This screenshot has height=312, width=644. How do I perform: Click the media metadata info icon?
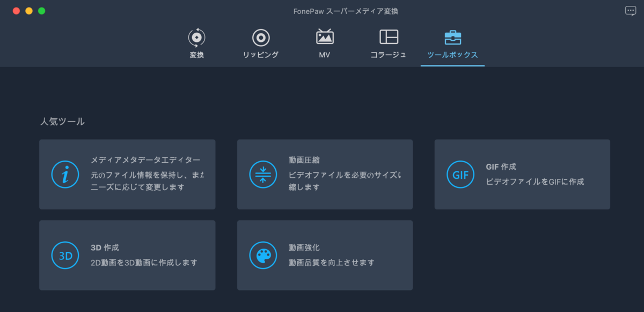tap(65, 175)
